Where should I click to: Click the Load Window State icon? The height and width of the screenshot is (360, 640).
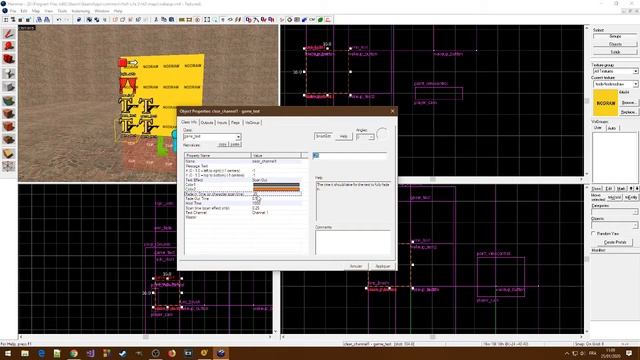click(39, 20)
